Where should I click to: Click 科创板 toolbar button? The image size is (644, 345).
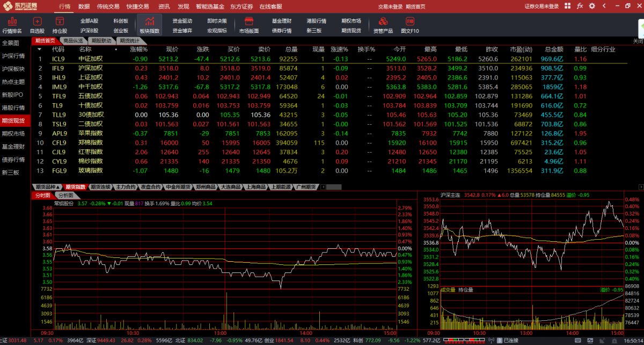(121, 21)
